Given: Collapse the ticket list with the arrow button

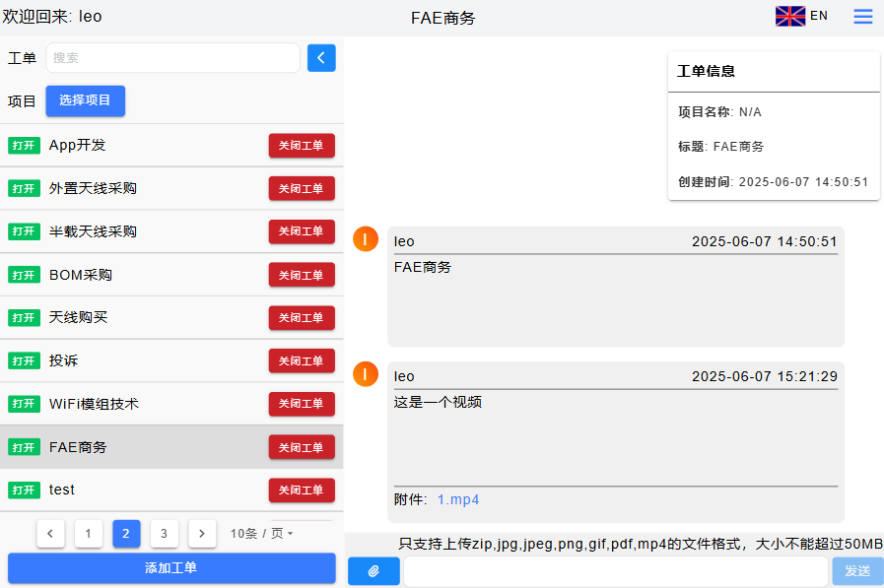Looking at the screenshot, I should (x=321, y=58).
